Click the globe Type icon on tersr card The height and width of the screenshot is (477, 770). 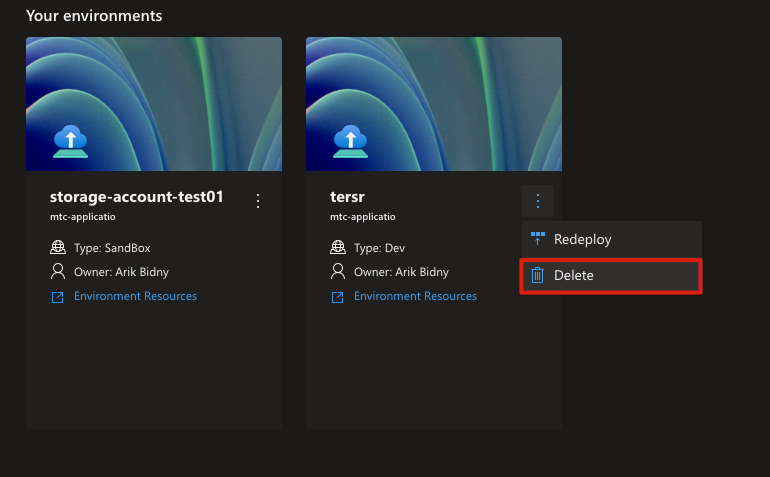point(337,247)
